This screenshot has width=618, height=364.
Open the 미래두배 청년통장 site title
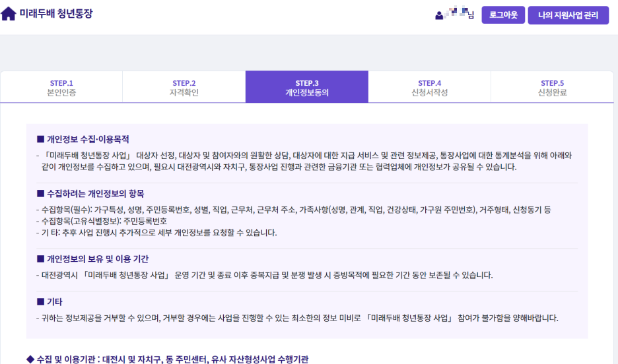pyautogui.click(x=56, y=14)
